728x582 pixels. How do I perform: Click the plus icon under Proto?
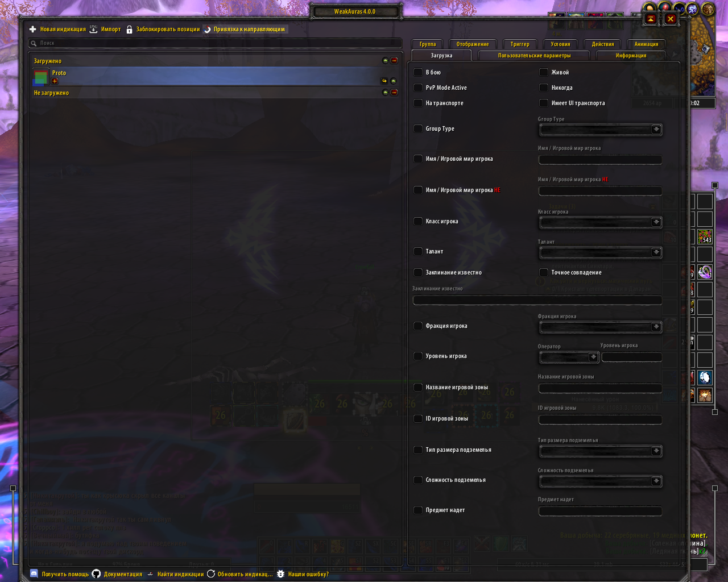(55, 81)
